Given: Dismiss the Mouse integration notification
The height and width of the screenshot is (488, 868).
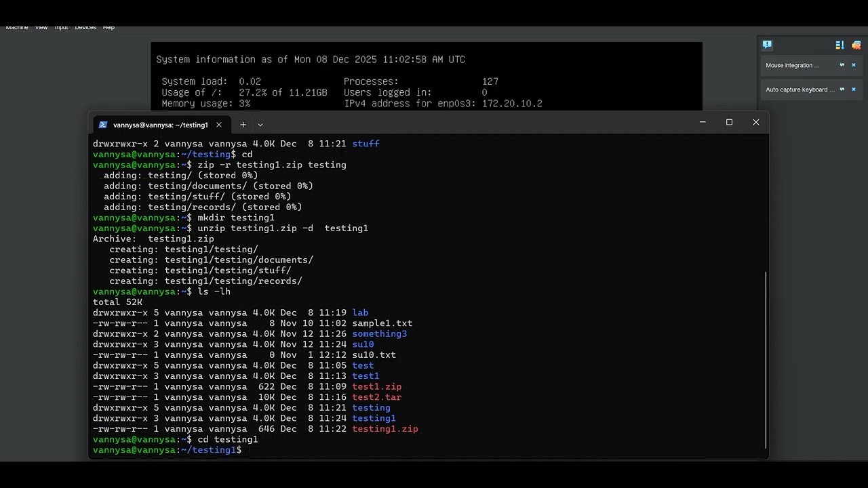Looking at the screenshot, I should (x=854, y=65).
